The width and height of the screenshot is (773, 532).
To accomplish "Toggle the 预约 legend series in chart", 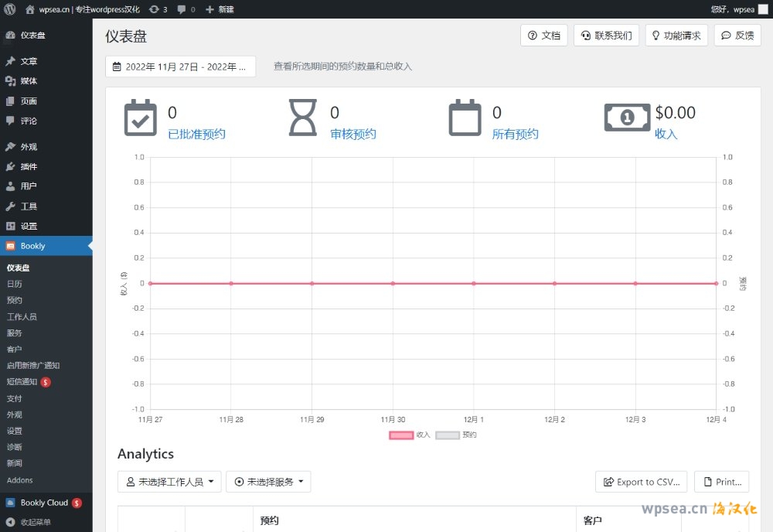I will 448,435.
